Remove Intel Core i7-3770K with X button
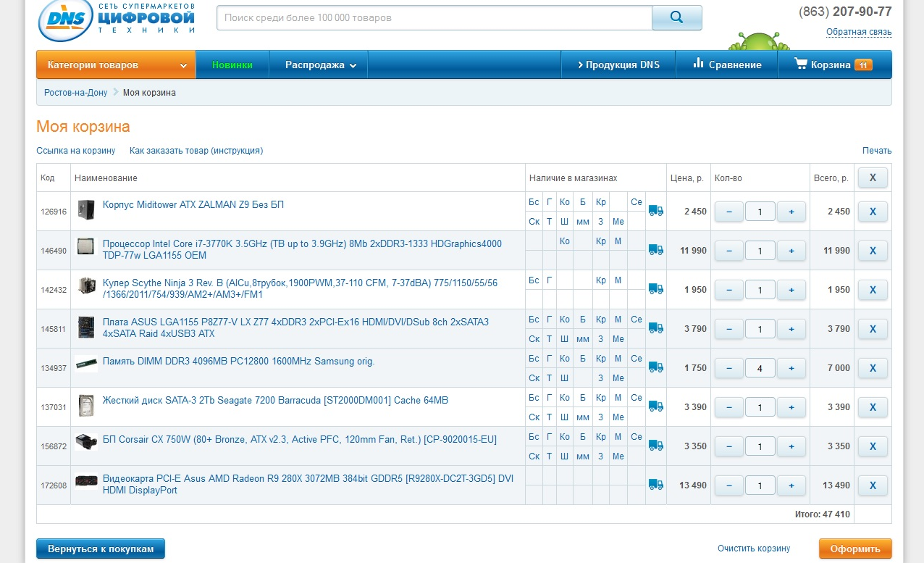Image resolution: width=924 pixels, height=563 pixels. point(873,251)
